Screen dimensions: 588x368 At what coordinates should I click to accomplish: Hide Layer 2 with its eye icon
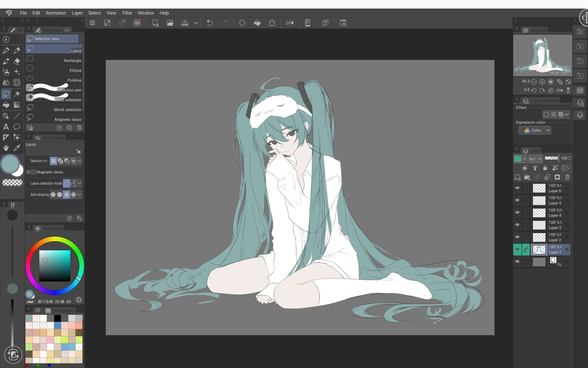tap(517, 237)
